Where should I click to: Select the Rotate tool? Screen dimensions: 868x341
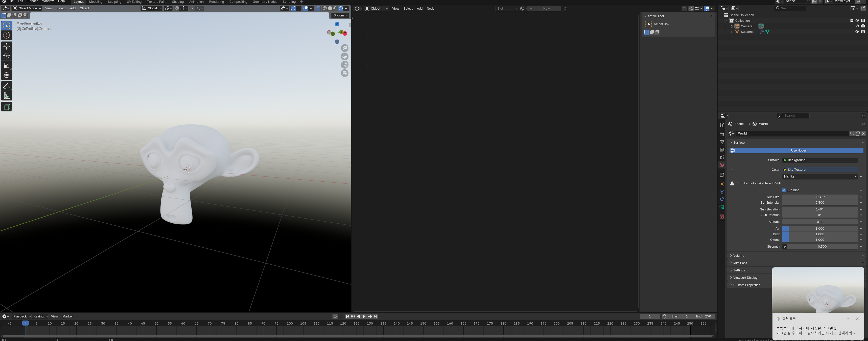click(x=6, y=56)
